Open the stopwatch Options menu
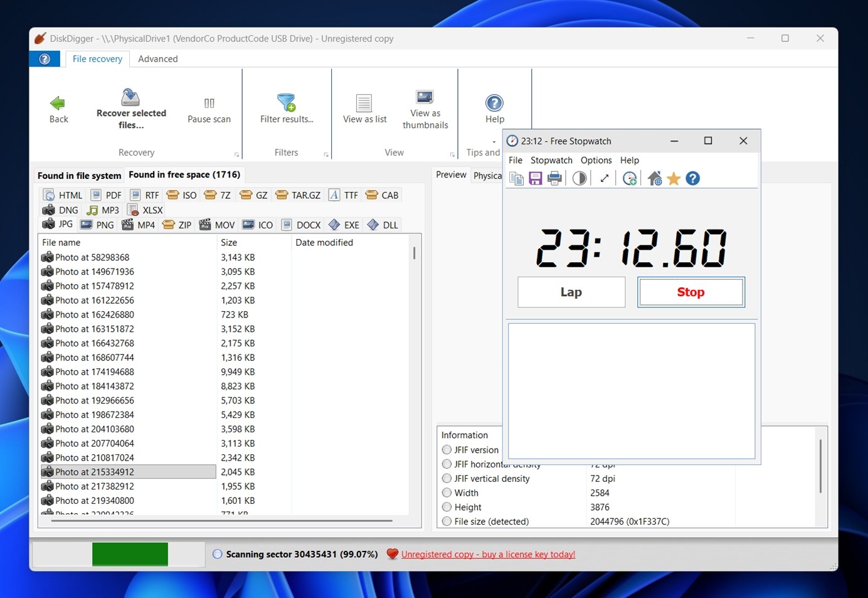Viewport: 868px width, 598px height. click(596, 160)
